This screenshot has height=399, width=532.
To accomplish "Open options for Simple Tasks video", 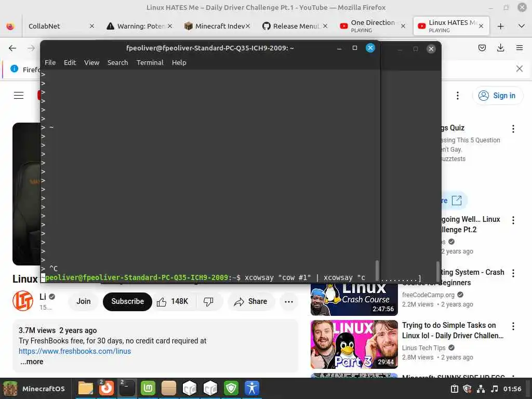I will [513, 326].
